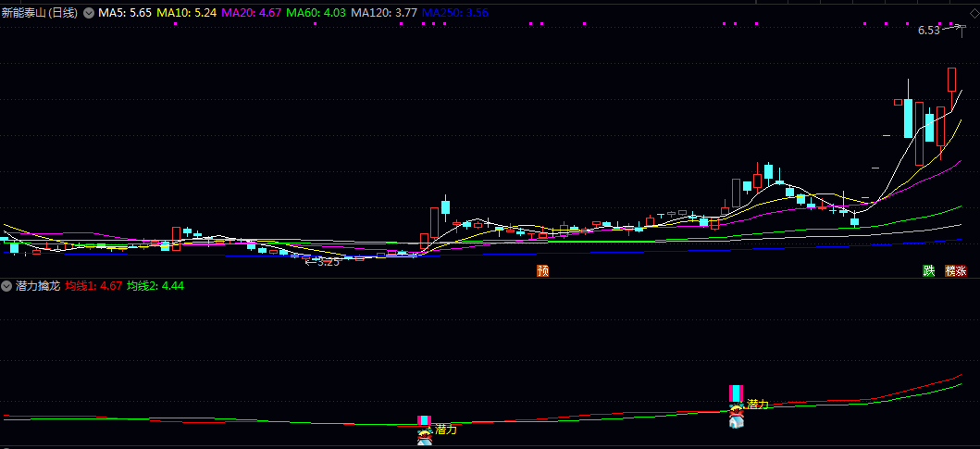This screenshot has width=980, height=449.
Task: Click the pink-cyan bar above second 潜力 signal
Action: (737, 393)
